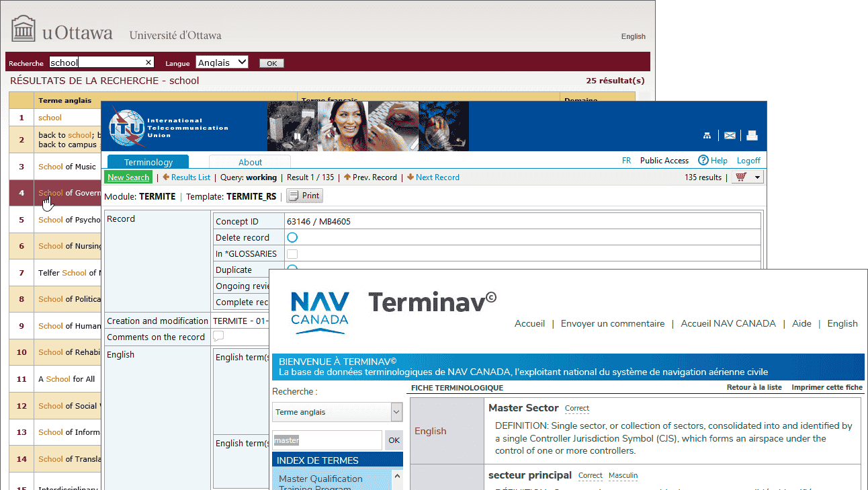Image resolution: width=868 pixels, height=490 pixels.
Task: Expand the arrow next to the basket
Action: click(758, 177)
